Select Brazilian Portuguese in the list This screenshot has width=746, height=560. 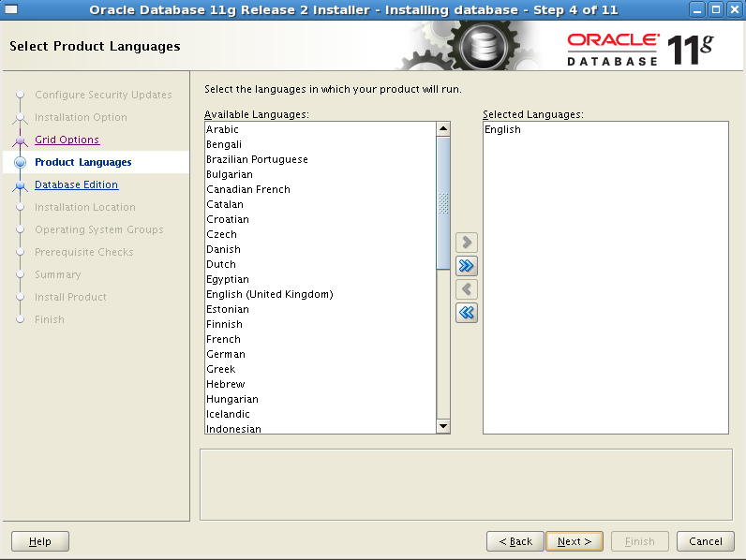321,159
